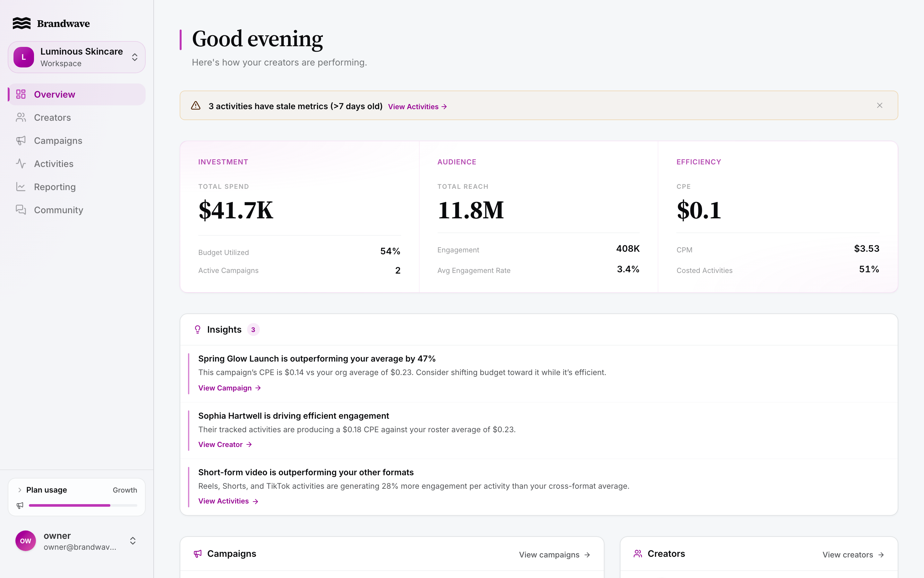
Task: Click the Campaigns megaphone icon in sidebar
Action: coord(21,141)
